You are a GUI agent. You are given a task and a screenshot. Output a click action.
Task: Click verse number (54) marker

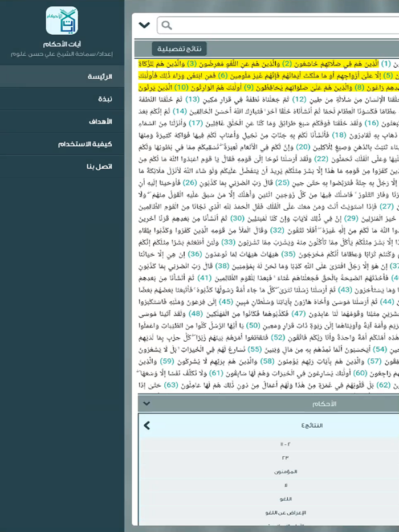coord(380,349)
